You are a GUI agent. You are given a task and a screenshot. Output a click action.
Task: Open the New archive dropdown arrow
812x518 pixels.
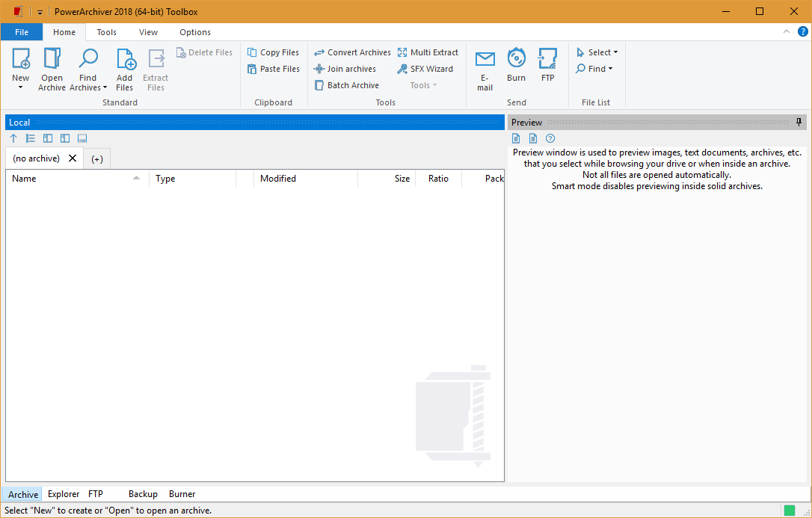[x=21, y=87]
